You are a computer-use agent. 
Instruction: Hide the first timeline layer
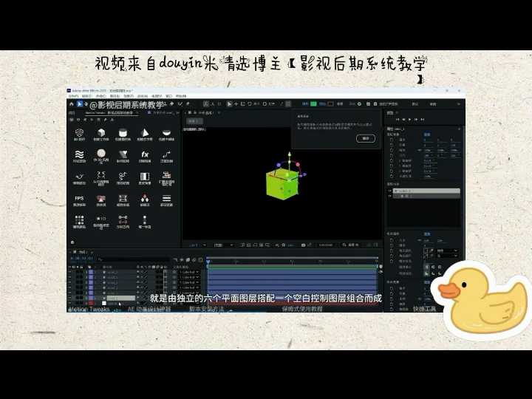pyautogui.click(x=70, y=272)
